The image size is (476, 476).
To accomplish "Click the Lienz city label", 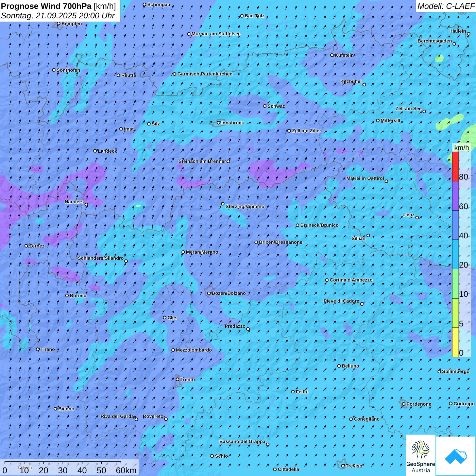I will tap(408, 215).
